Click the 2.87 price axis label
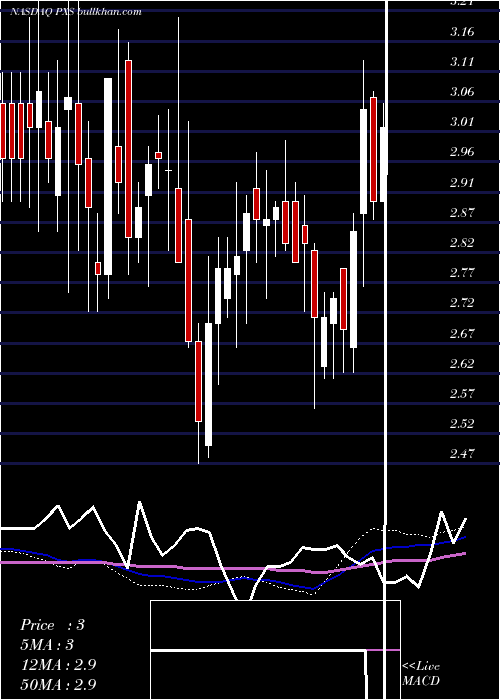The width and height of the screenshot is (500, 700). pyautogui.click(x=462, y=213)
